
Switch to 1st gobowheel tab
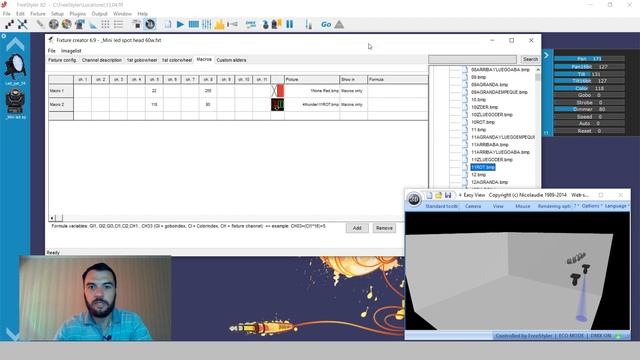point(142,60)
